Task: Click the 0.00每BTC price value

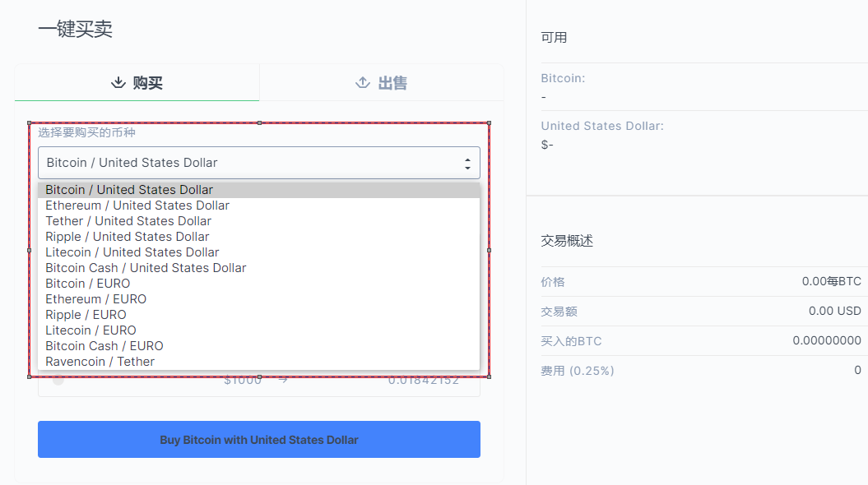Action: [832, 281]
